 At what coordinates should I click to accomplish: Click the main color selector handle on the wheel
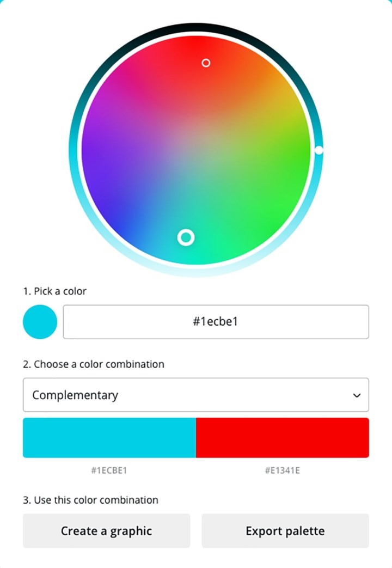click(186, 237)
